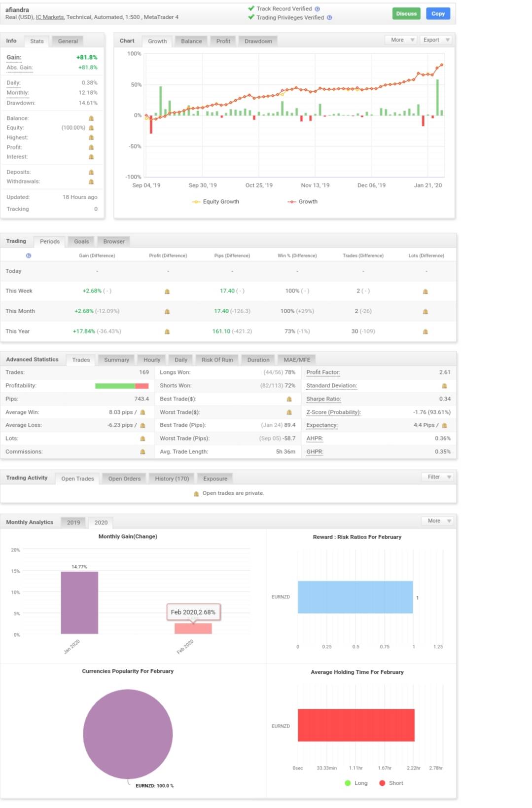Click the Track Record Verified info icon

click(x=317, y=9)
